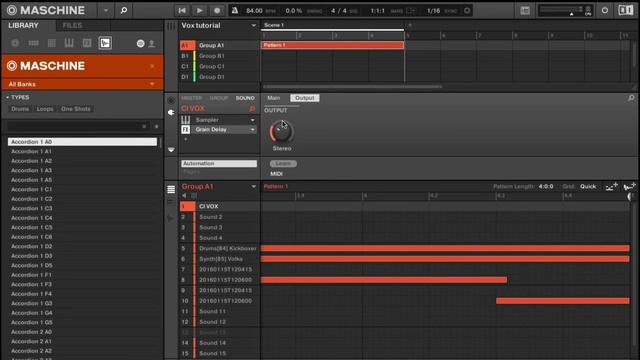Open the All Banks dropdown

82,84
